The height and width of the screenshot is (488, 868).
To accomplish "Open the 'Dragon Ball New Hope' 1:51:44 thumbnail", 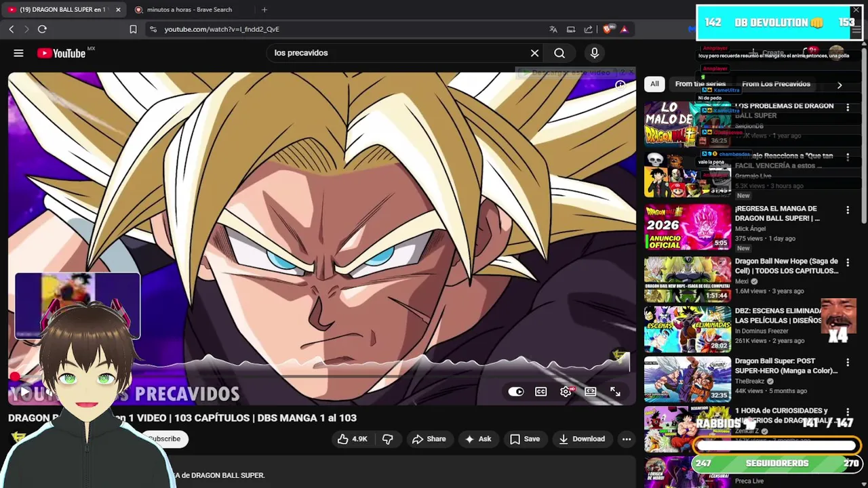I will pyautogui.click(x=688, y=279).
